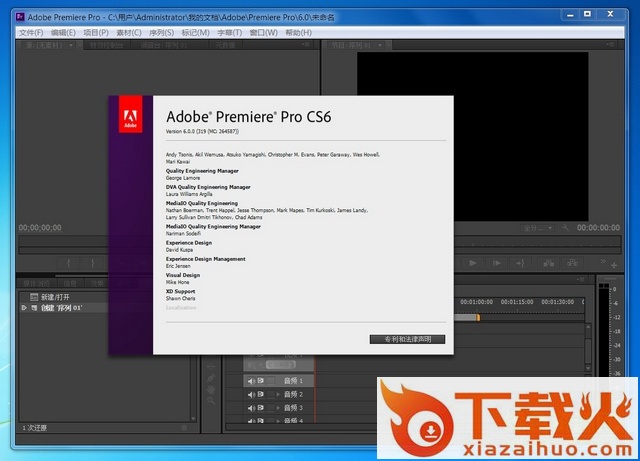This screenshot has height=461, width=640.
Task: Click Program monitor time ruler bar
Action: click(538, 241)
